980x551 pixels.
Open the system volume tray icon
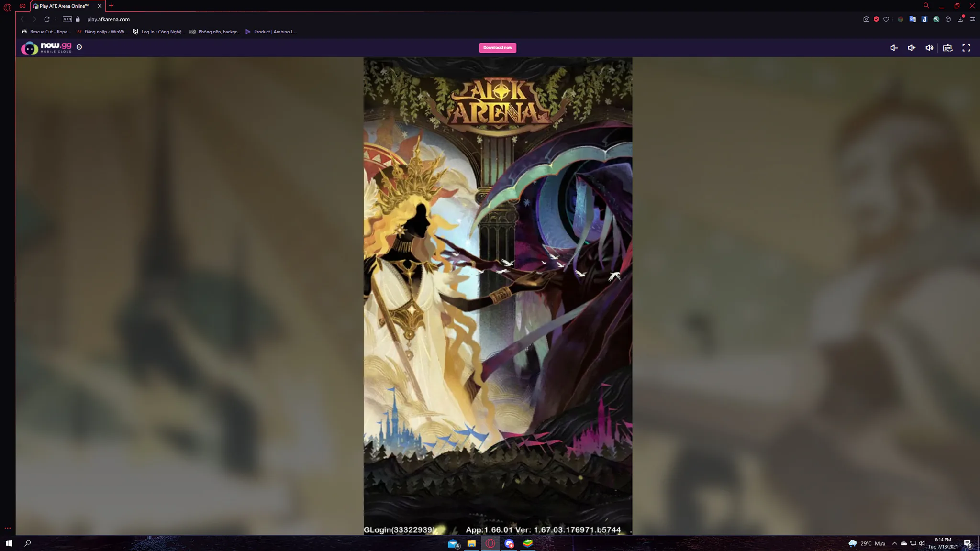click(x=922, y=543)
